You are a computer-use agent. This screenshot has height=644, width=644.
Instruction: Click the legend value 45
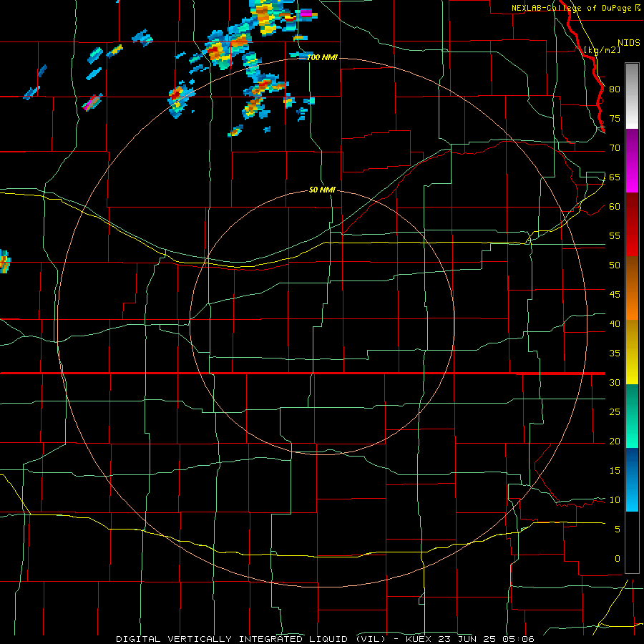(x=615, y=295)
